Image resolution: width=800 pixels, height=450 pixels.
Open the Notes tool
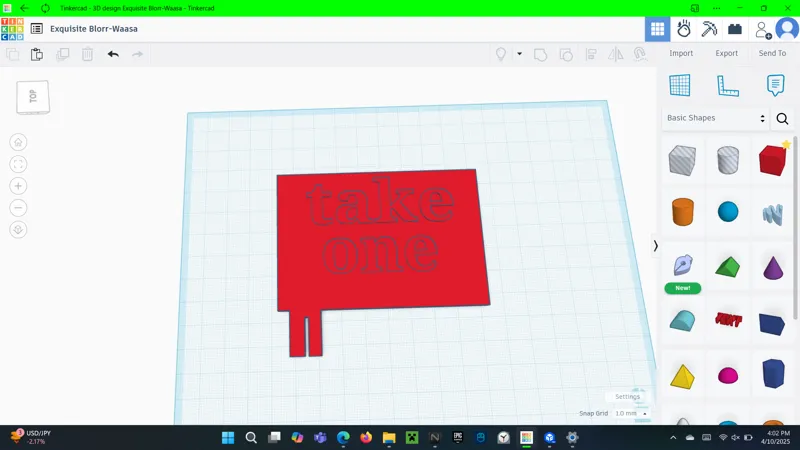(775, 85)
